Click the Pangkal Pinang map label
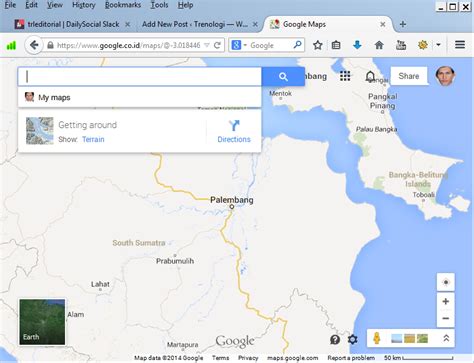 382,101
